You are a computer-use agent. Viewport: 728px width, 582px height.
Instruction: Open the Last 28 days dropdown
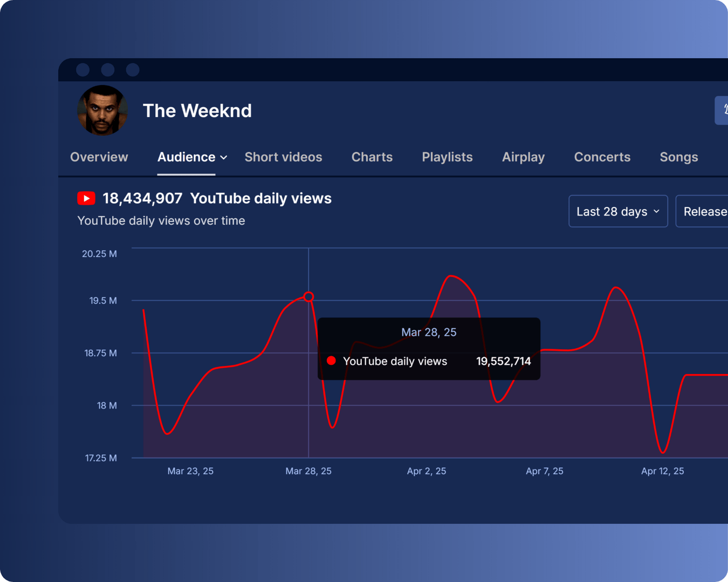point(618,211)
